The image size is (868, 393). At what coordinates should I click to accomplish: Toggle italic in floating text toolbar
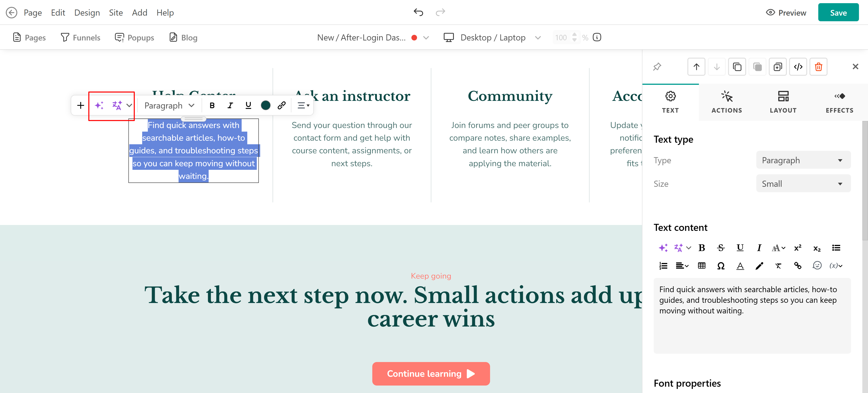[x=230, y=106]
